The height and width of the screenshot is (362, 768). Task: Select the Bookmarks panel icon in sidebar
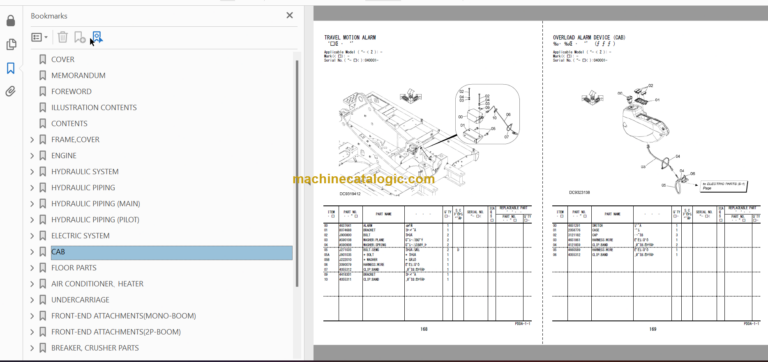pos(11,68)
